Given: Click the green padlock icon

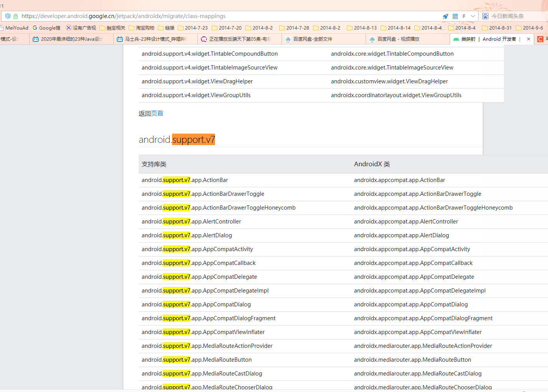Looking at the screenshot, I should (x=16, y=16).
